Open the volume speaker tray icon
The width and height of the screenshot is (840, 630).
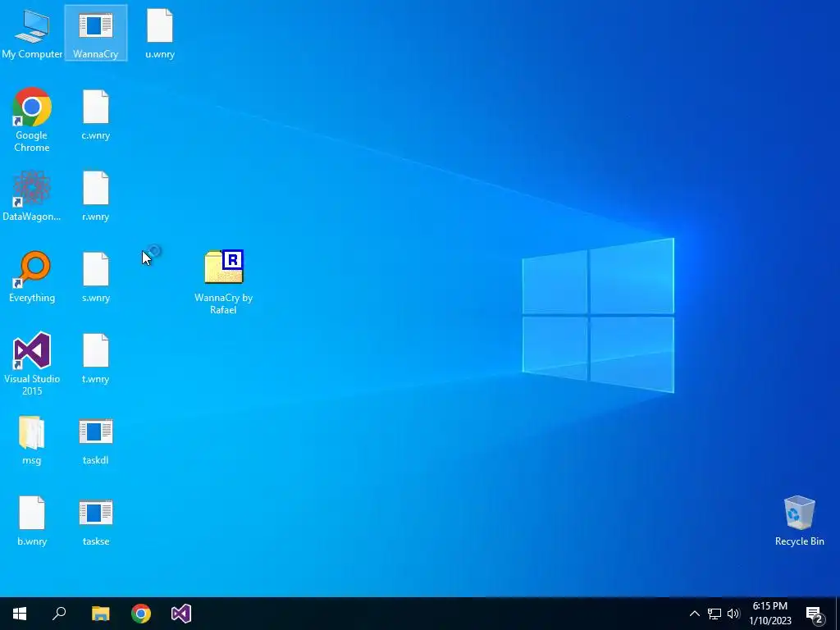pyautogui.click(x=733, y=614)
